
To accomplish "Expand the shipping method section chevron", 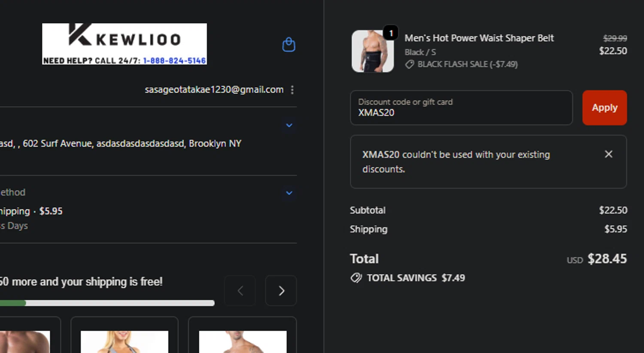I will pos(289,193).
